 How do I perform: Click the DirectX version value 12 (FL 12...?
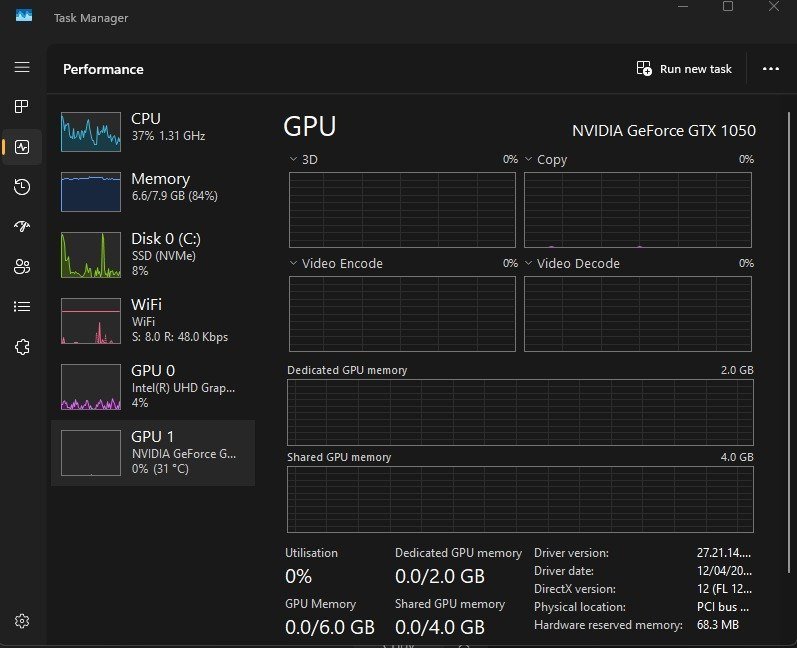pyautogui.click(x=724, y=589)
